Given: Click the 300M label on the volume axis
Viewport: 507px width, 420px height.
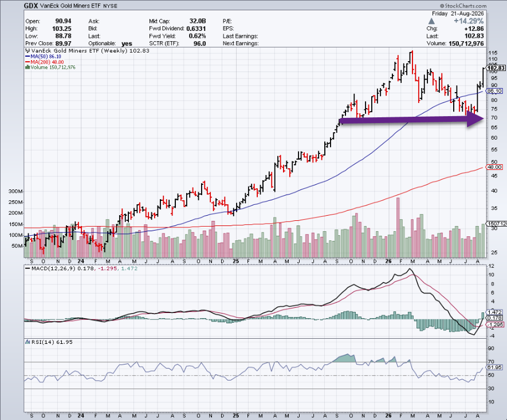Looking at the screenshot, I should [15, 191].
